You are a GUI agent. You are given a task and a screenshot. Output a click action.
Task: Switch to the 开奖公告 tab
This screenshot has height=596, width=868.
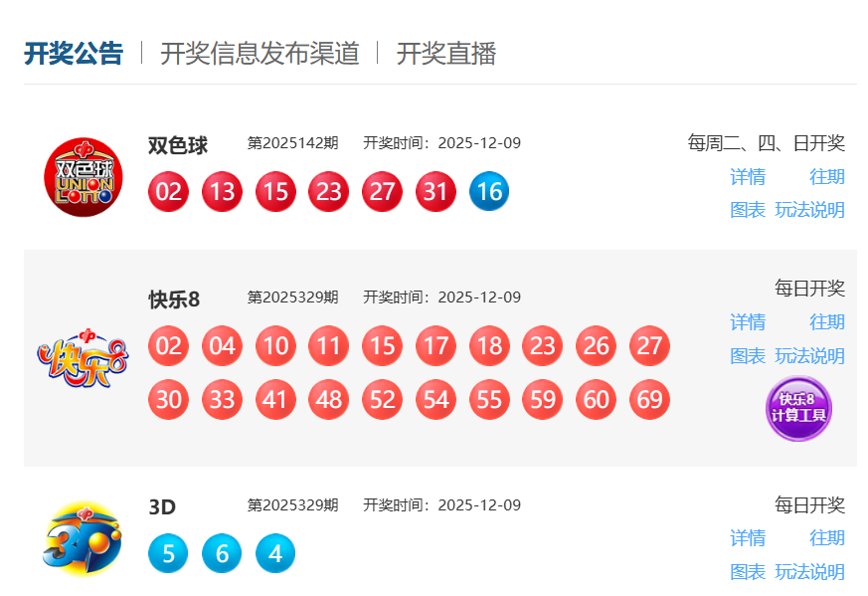tap(73, 54)
